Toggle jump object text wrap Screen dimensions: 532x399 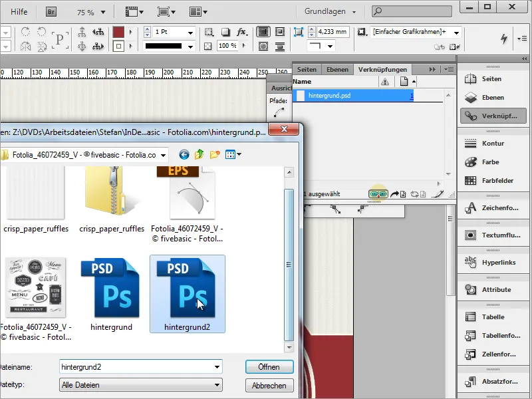point(280,46)
